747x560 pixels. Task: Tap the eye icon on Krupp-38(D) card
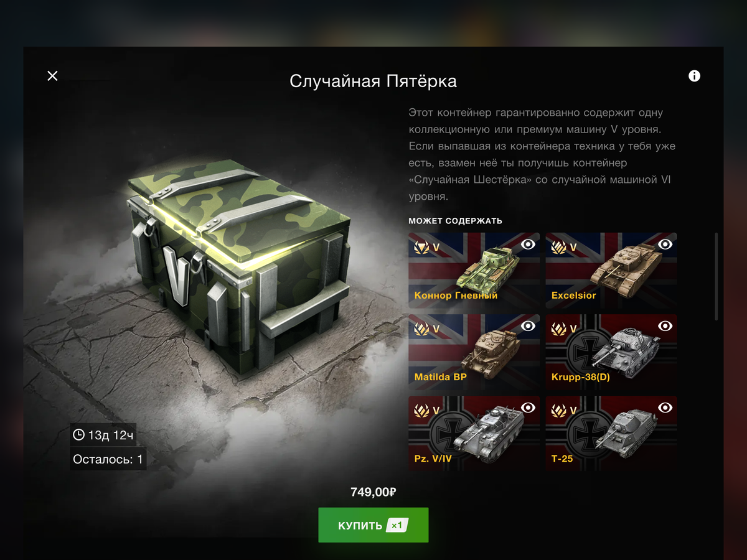[665, 326]
